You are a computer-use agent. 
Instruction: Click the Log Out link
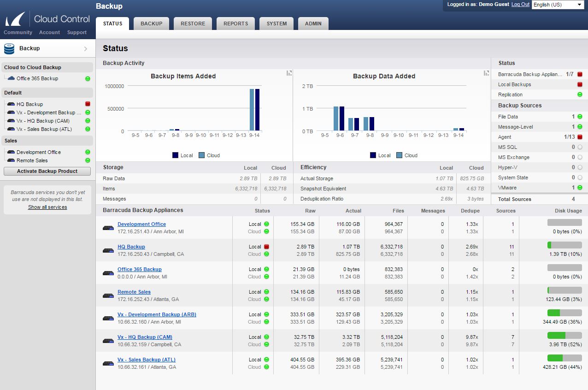(520, 4)
